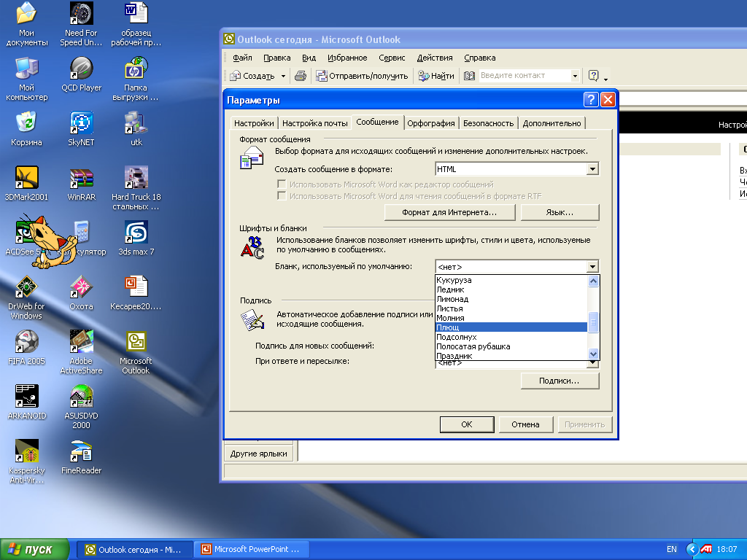Launch SkyNET shortcut
Screen dimensions: 747x560
[81, 128]
